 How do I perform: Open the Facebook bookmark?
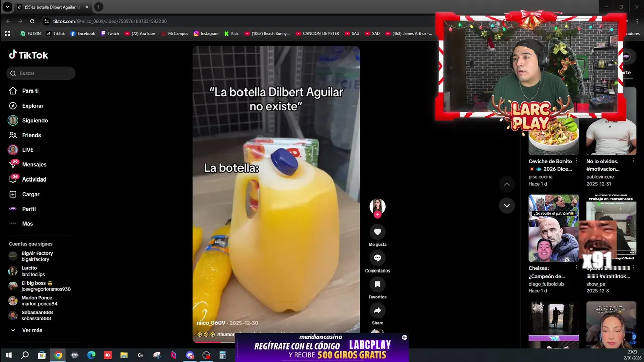point(83,34)
